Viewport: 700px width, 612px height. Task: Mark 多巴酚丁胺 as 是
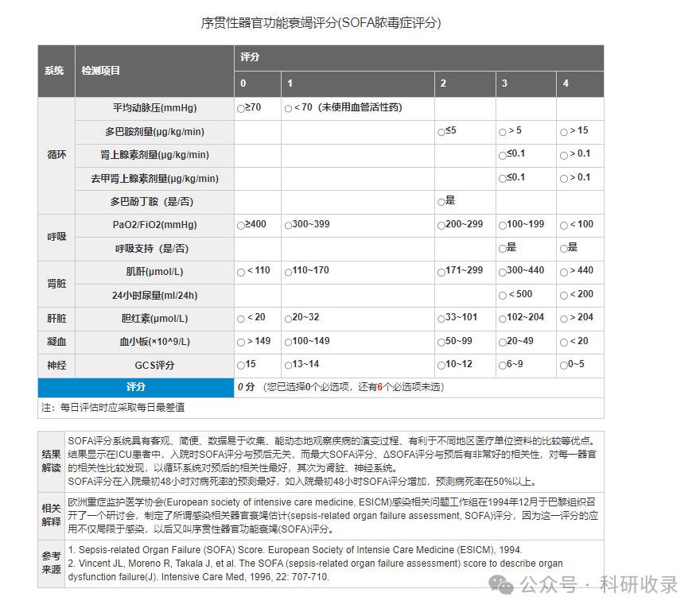click(x=441, y=202)
